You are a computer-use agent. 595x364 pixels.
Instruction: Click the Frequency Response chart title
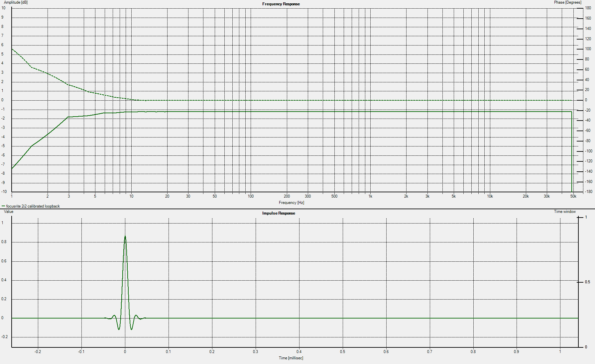[x=281, y=4]
